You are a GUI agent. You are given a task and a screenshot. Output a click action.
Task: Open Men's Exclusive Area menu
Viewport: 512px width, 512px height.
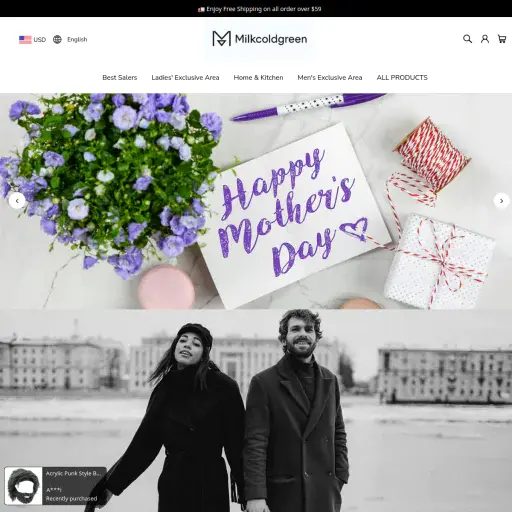(x=330, y=78)
